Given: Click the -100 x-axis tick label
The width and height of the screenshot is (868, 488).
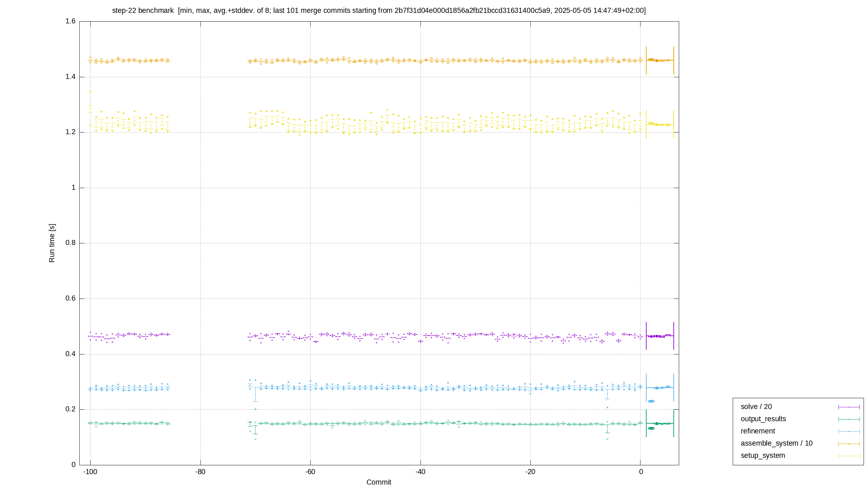Looking at the screenshot, I should tap(90, 472).
